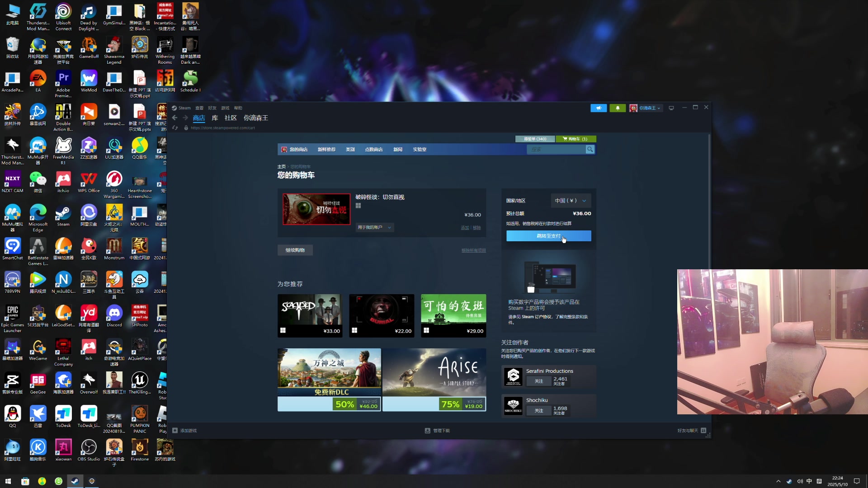
Task: Open 好友与聊天 friends and chat
Action: tap(692, 431)
